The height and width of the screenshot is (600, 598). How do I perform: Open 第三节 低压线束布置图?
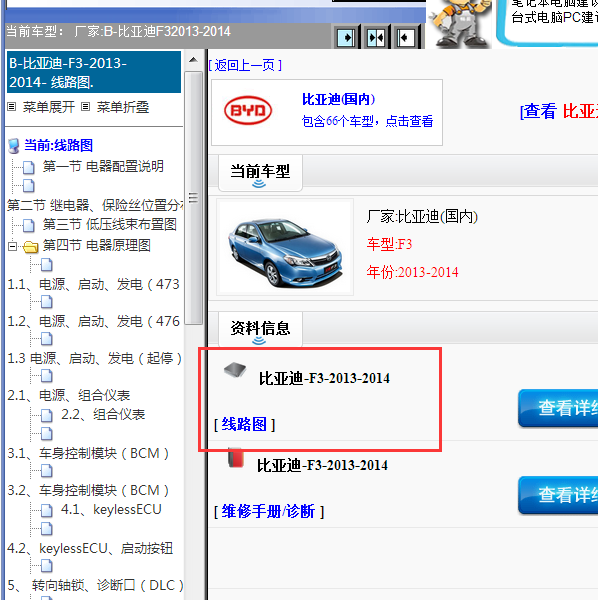tap(109, 225)
